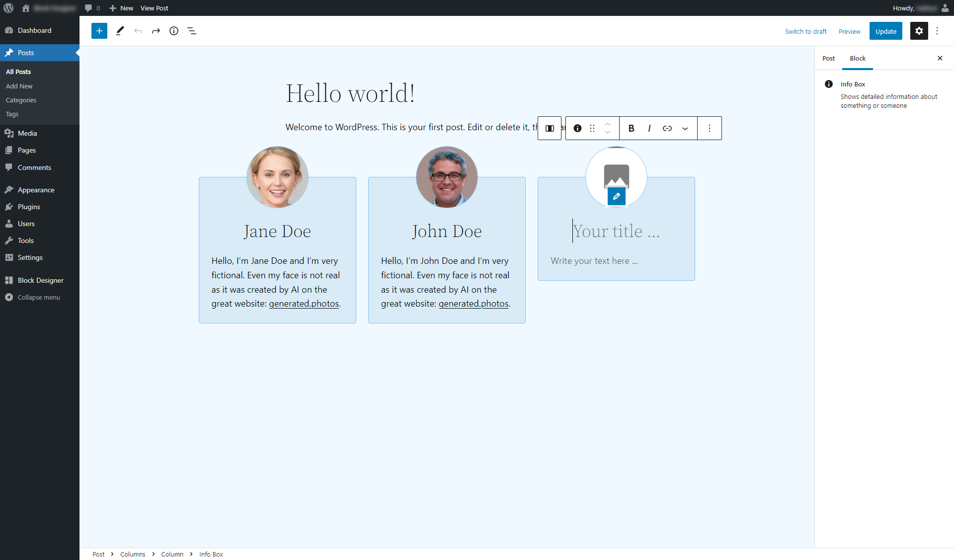Screen dimensions: 954x560
Task: Click the third Info Box image placeholder
Action: click(615, 176)
